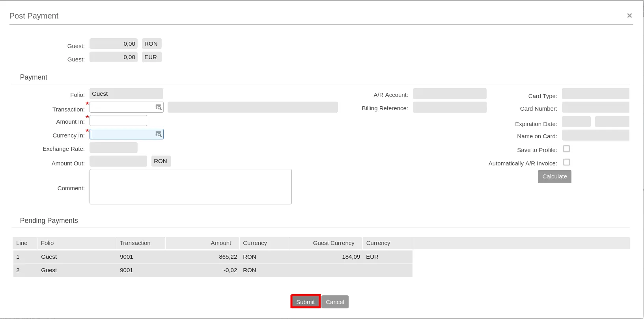The height and width of the screenshot is (319, 644).
Task: Click the Payment section heading
Action: tap(34, 77)
